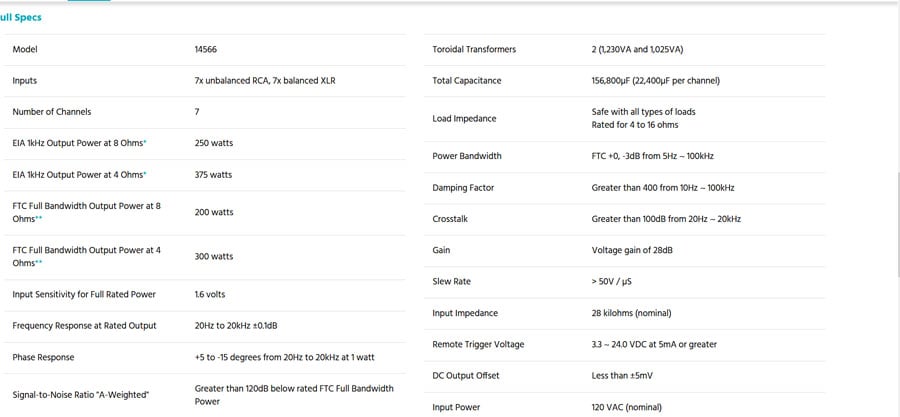Screen dimensions: 900x417
Task: Click the Remote Trigger Voltage label
Action: coord(478,345)
